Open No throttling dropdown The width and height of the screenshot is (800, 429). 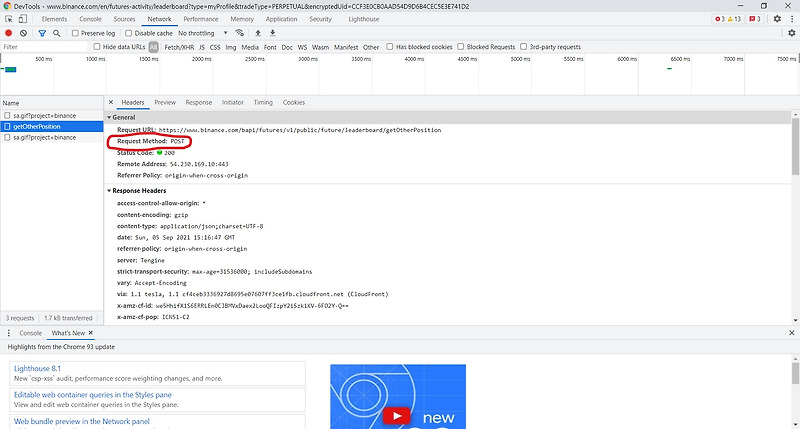(203, 33)
